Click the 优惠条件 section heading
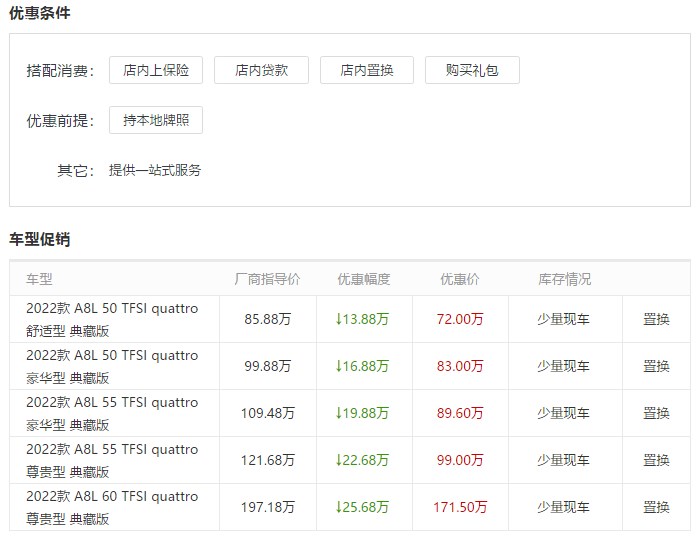 [40, 13]
